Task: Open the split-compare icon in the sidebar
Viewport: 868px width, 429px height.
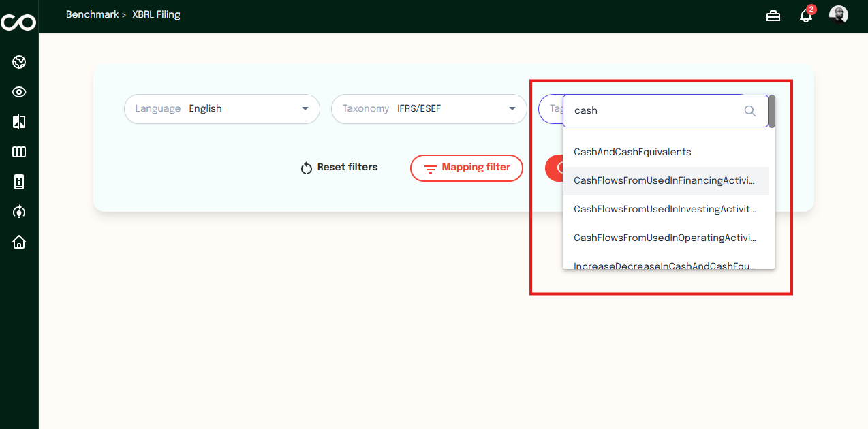Action: pos(19,122)
